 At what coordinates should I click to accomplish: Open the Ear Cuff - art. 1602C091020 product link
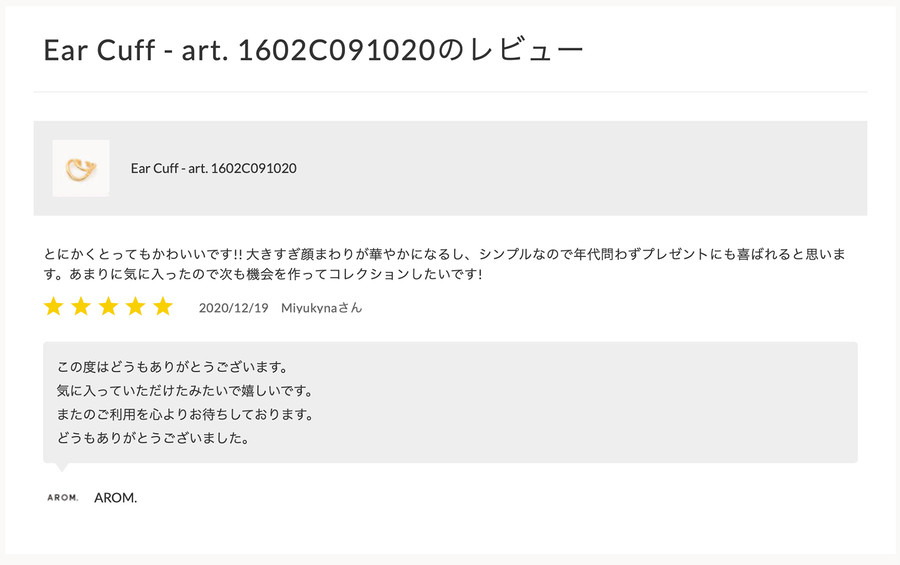[214, 168]
